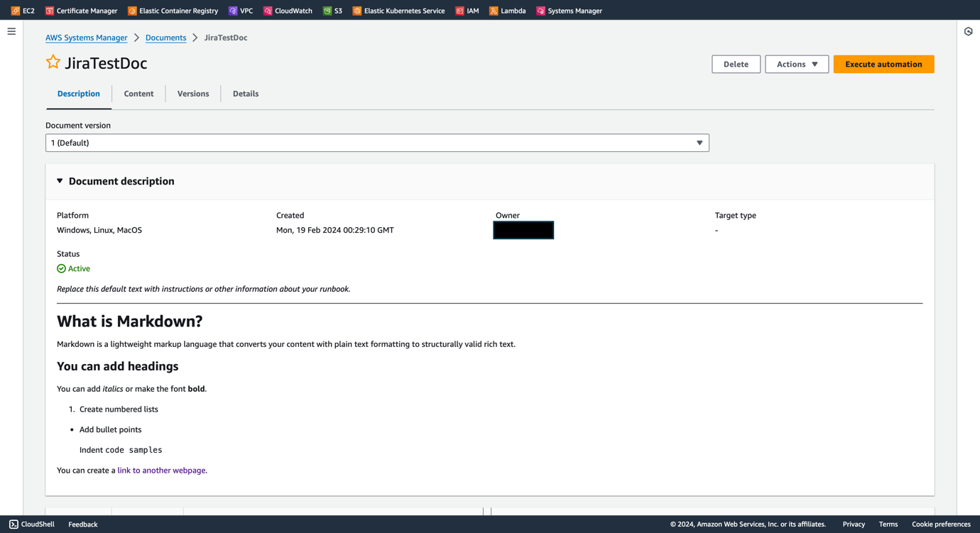
Task: Switch to the Details tab
Action: [246, 94]
